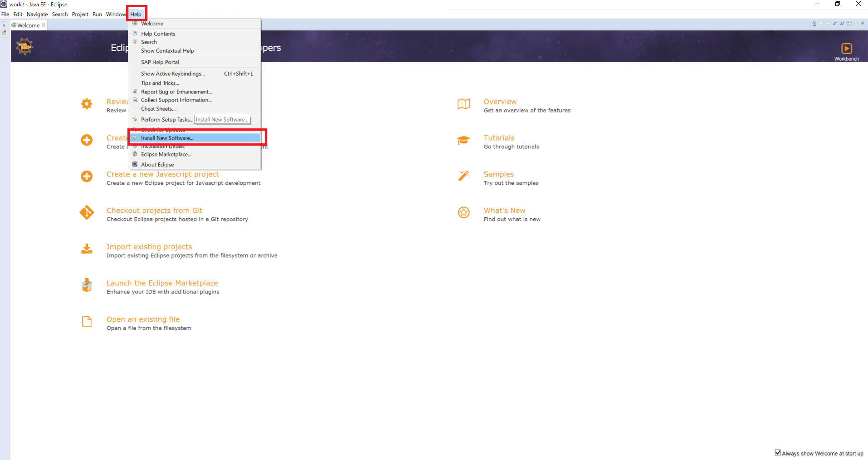Choose Search entry in the Help dropdown
The image size is (868, 460).
195,42
